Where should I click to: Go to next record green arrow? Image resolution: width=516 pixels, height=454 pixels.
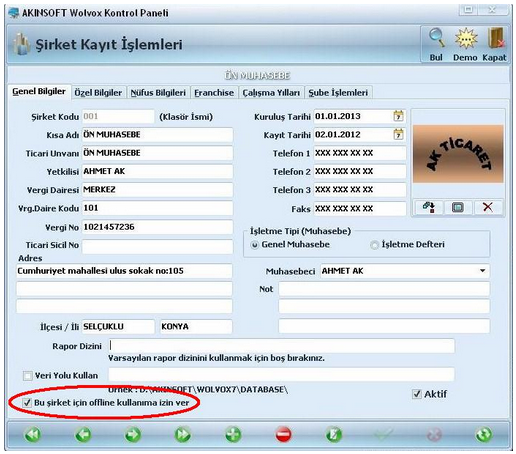point(133,435)
